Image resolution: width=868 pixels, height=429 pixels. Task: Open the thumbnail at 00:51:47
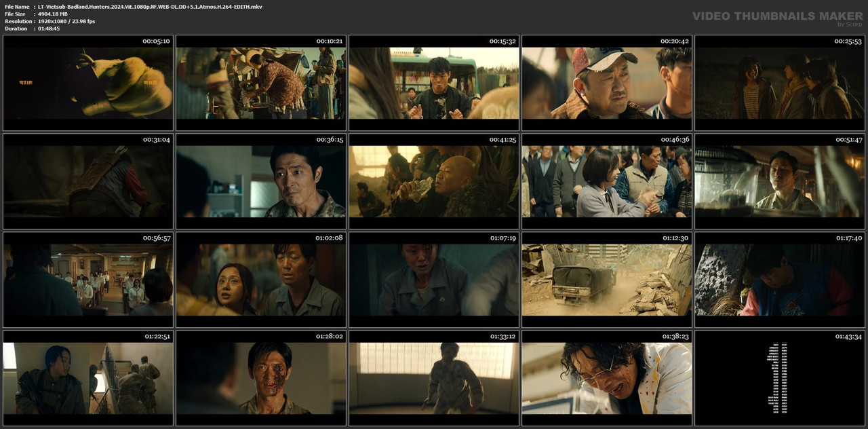(x=780, y=181)
